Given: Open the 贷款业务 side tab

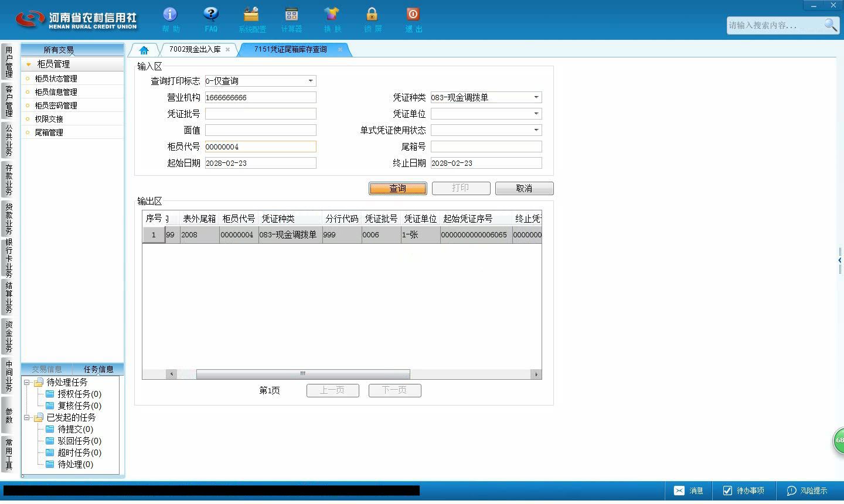Looking at the screenshot, I should click(x=9, y=219).
